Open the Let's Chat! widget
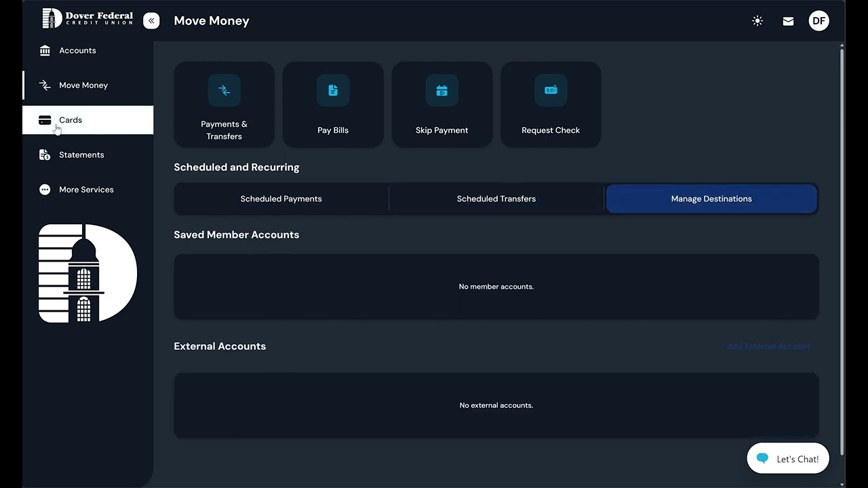The image size is (868, 488). [x=788, y=459]
